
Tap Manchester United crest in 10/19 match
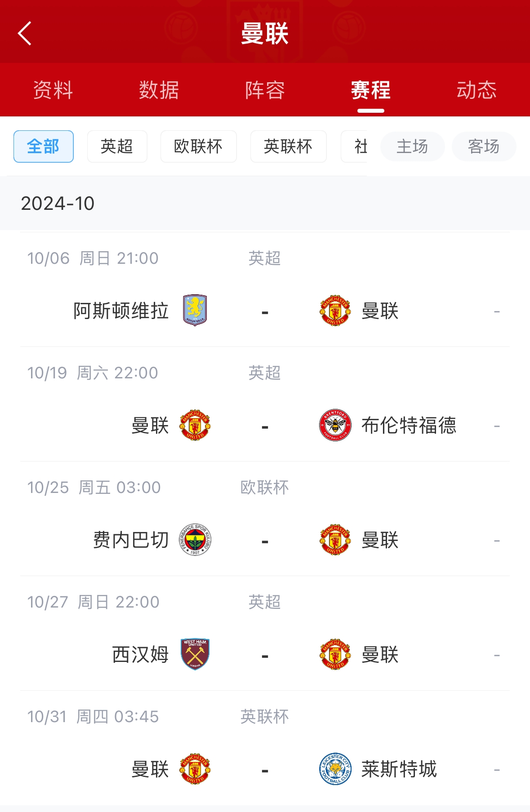195,425
